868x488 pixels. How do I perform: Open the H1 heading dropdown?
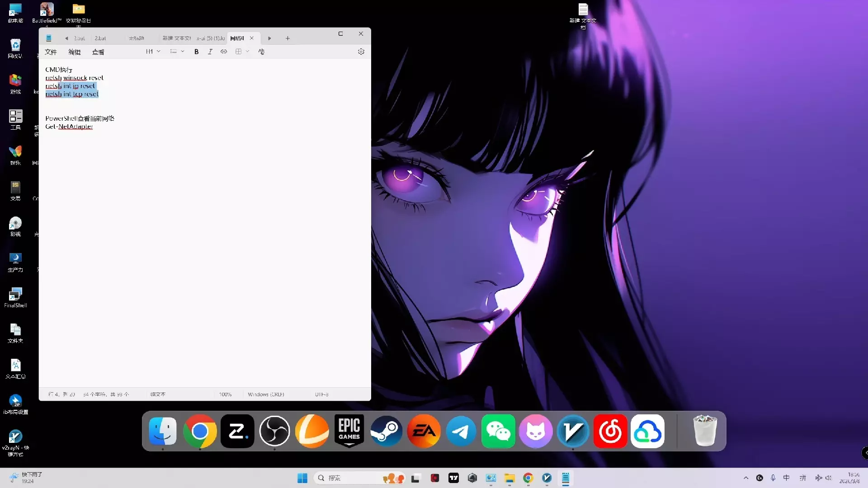[153, 52]
